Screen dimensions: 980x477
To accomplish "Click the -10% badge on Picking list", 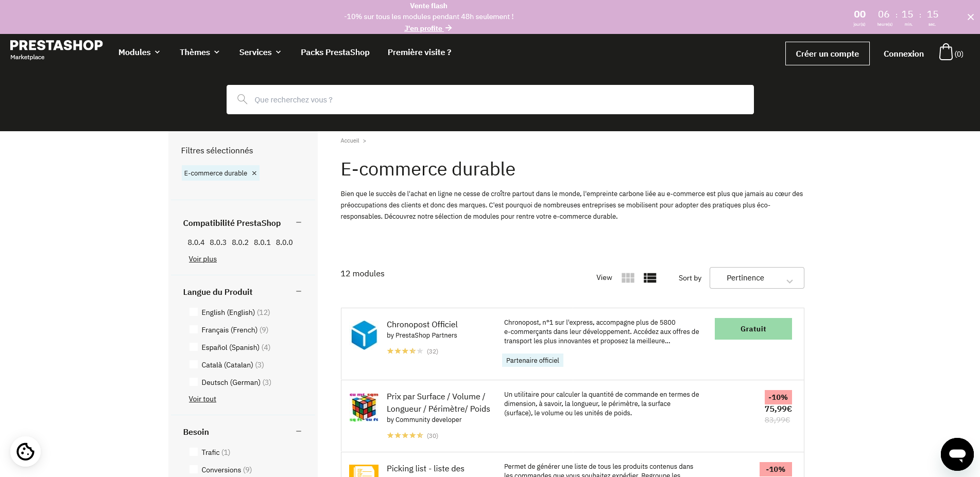I will click(776, 469).
